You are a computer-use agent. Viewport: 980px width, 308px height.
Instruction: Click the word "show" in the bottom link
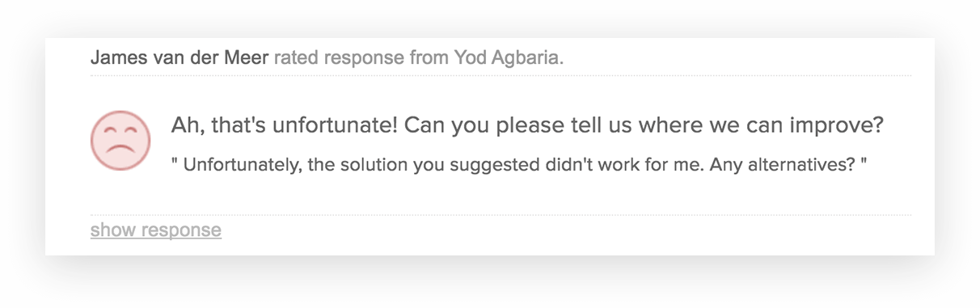coord(113,230)
